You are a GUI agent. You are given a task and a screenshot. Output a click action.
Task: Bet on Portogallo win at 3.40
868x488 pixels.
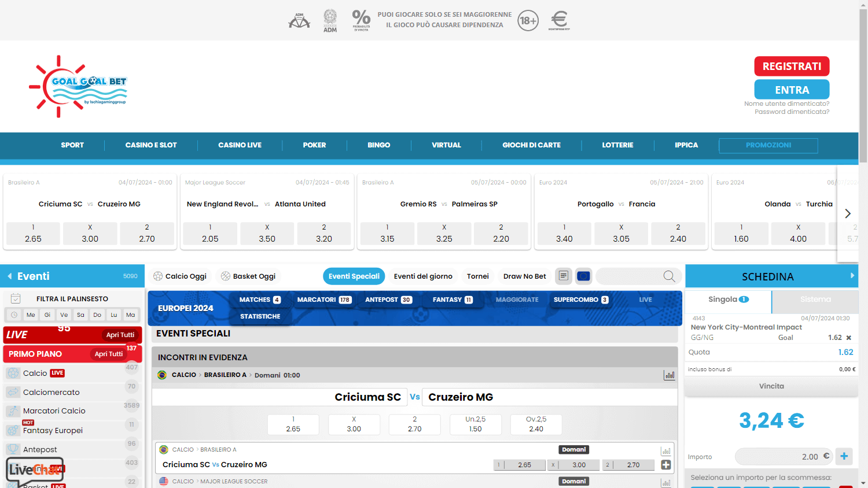click(x=564, y=234)
